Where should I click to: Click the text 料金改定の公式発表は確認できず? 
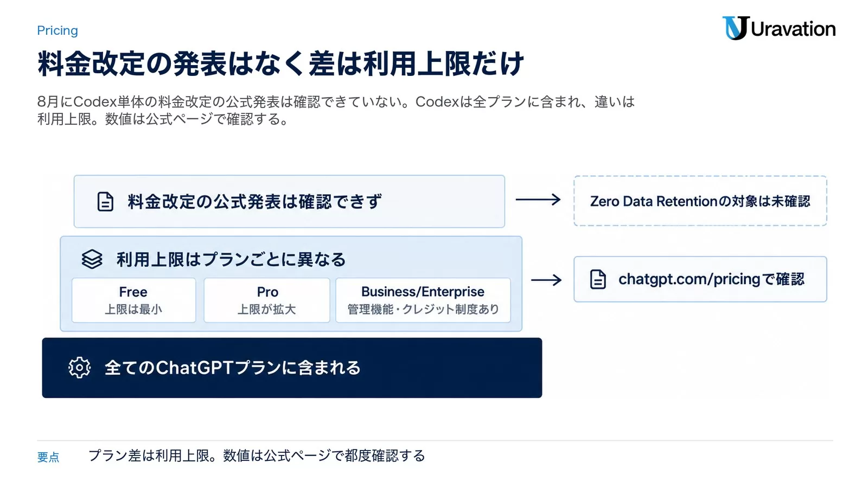pos(254,202)
